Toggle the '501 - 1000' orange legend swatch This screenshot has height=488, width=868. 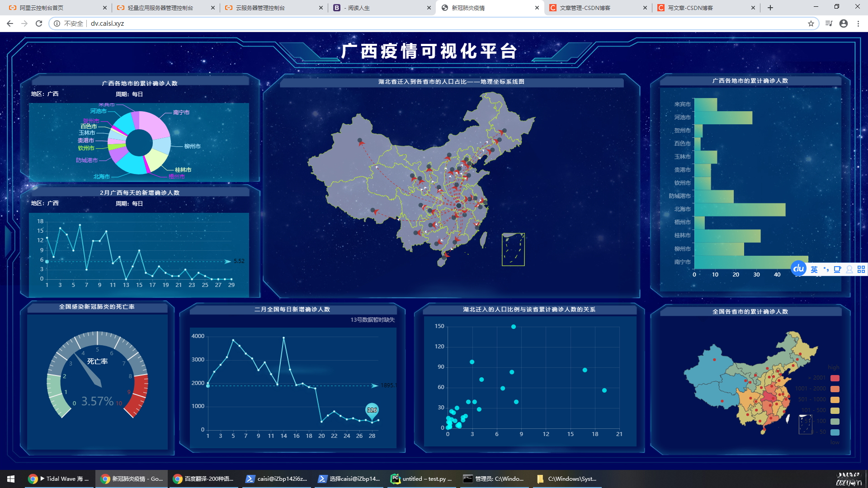point(835,400)
